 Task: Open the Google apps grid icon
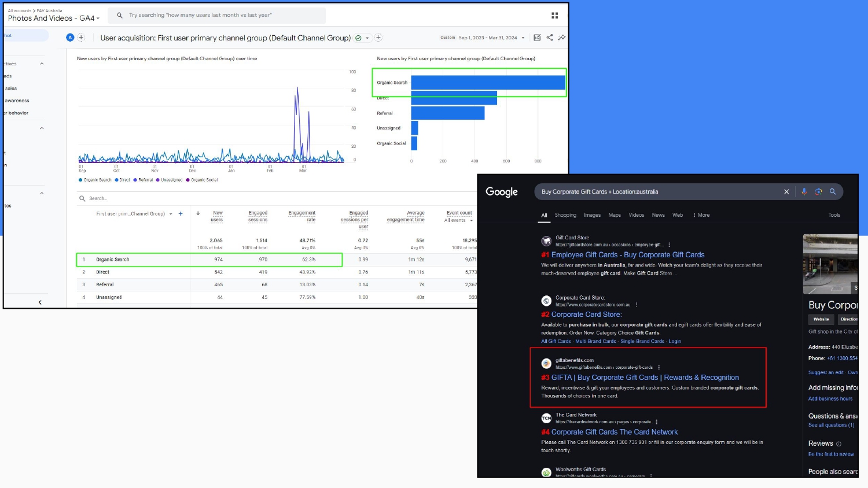(554, 16)
